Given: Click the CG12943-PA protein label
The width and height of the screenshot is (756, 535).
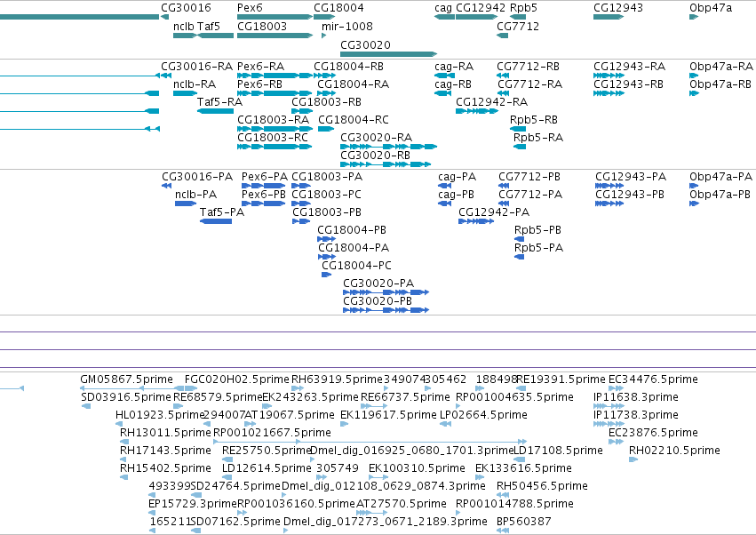Looking at the screenshot, I should pos(631,177).
